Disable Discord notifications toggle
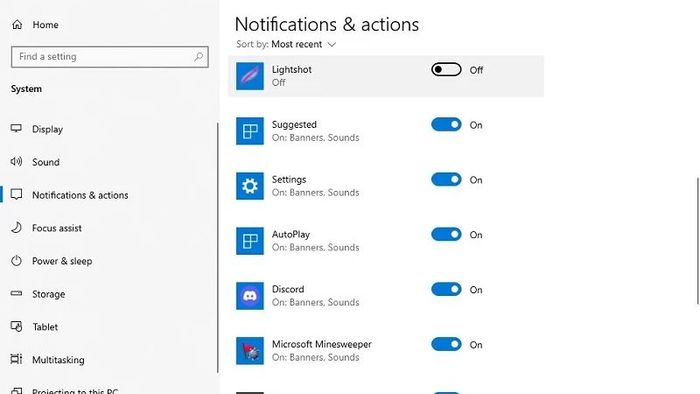The height and width of the screenshot is (394, 700). 446,289
